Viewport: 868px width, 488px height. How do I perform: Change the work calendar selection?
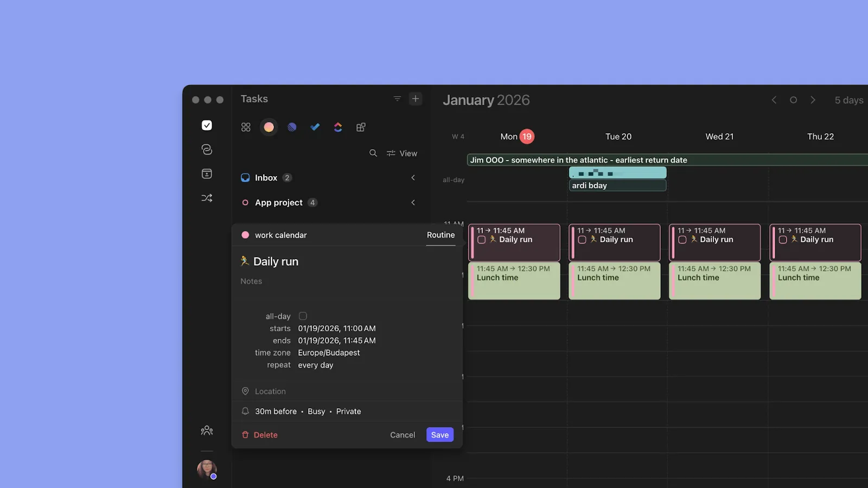click(280, 235)
